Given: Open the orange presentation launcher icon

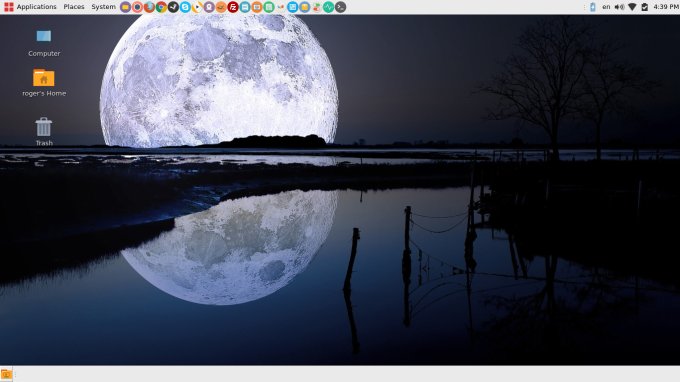Looking at the screenshot, I should 257,7.
